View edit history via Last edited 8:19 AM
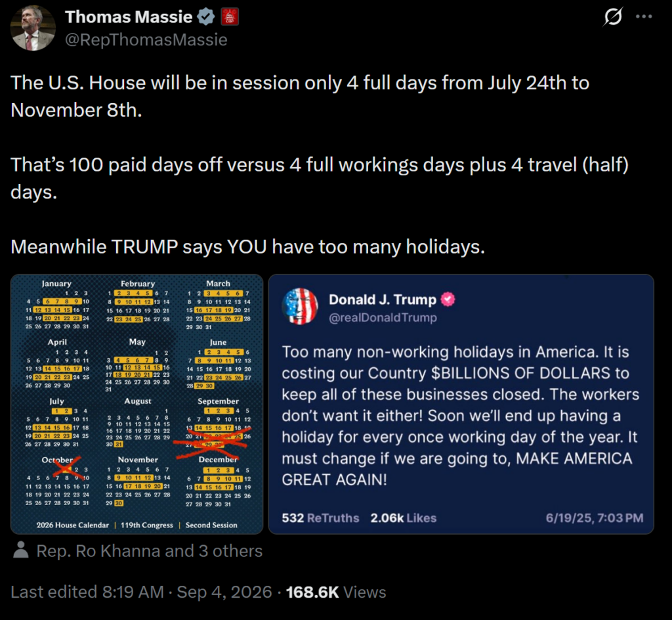 pyautogui.click(x=87, y=592)
